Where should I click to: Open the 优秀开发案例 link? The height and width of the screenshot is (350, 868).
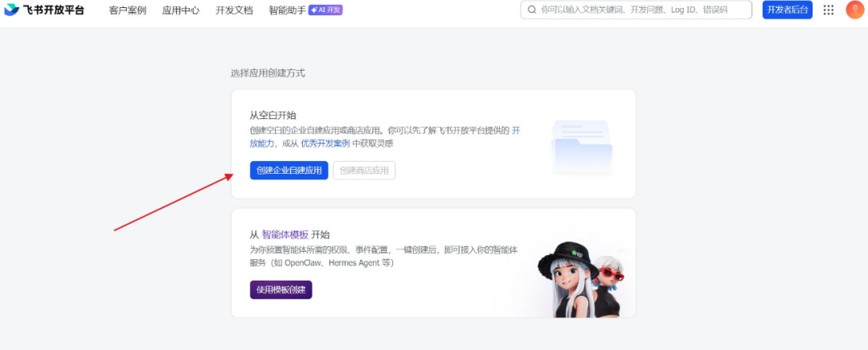(x=325, y=143)
